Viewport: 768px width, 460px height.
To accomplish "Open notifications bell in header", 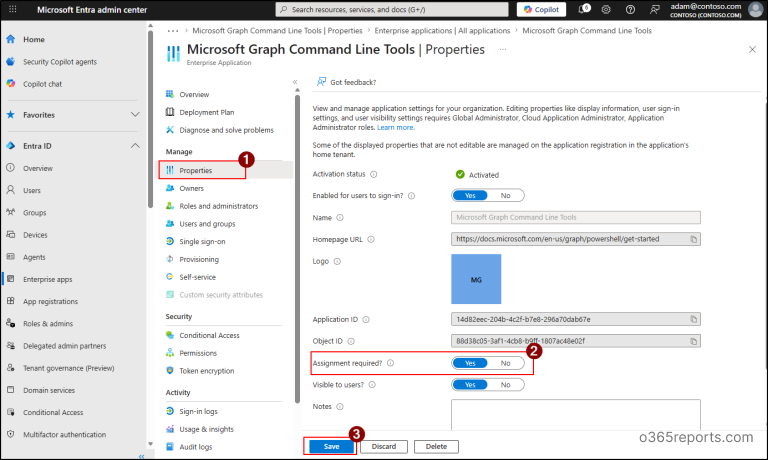I will [x=584, y=9].
